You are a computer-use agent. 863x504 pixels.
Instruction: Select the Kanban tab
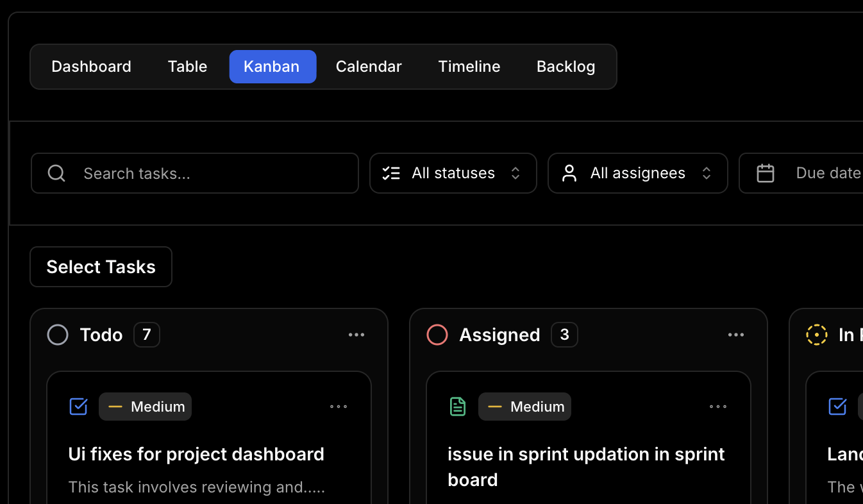tap(272, 67)
